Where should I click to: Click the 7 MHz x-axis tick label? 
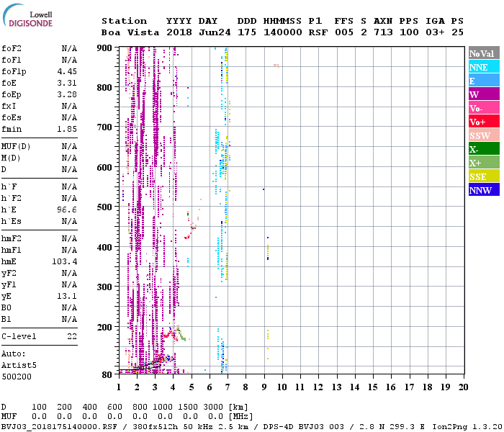click(x=228, y=387)
